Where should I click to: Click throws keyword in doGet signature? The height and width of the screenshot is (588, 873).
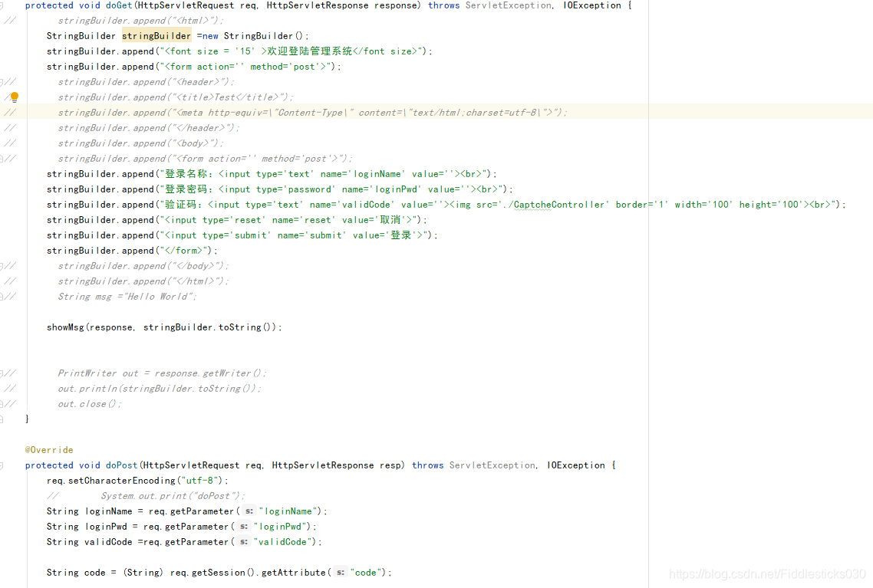coord(443,5)
